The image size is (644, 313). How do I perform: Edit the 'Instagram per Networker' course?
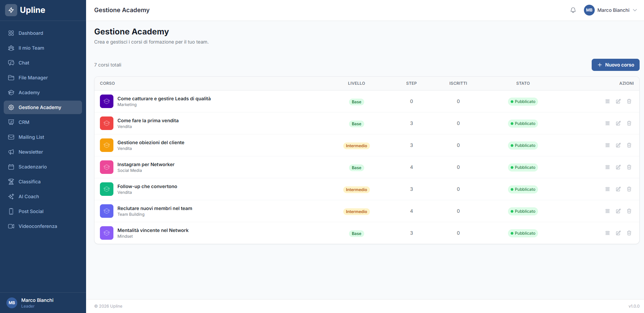(x=618, y=167)
